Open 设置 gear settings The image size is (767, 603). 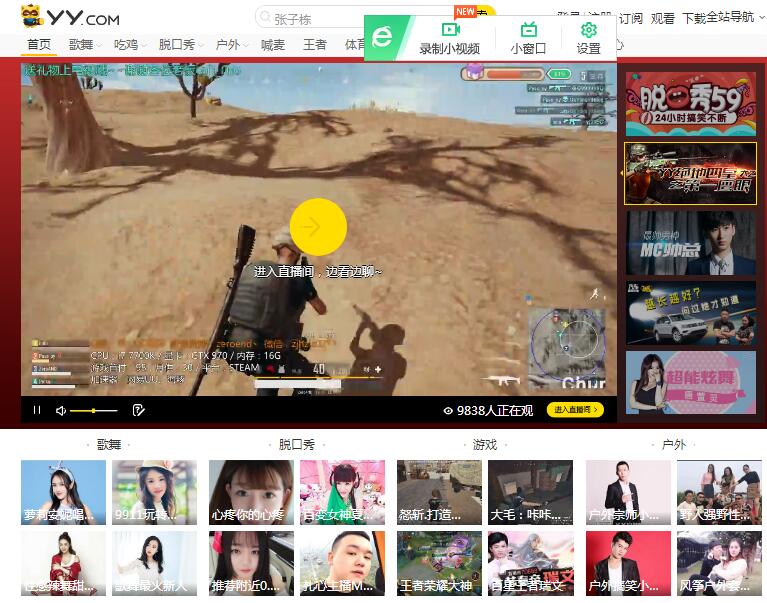[x=588, y=38]
